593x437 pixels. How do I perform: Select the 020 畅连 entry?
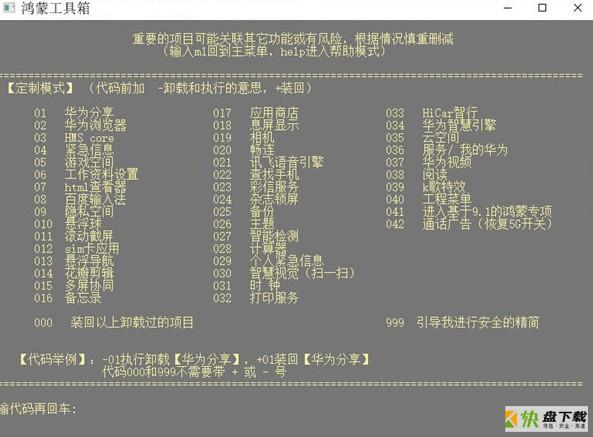coord(244,150)
